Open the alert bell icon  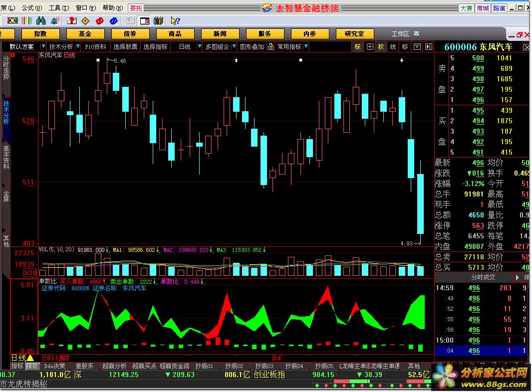coord(55,21)
